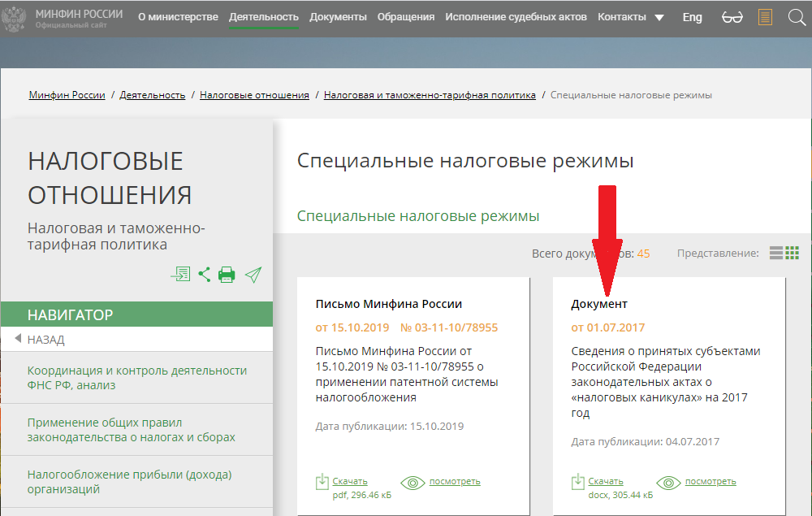Open Деятельность menu
The image size is (812, 516).
tap(264, 17)
